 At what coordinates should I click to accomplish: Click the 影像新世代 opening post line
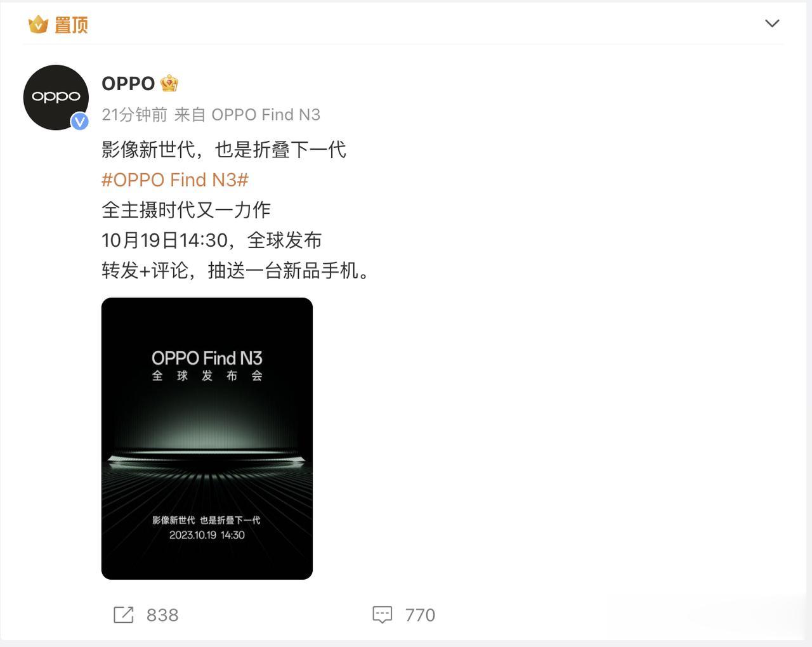click(224, 150)
